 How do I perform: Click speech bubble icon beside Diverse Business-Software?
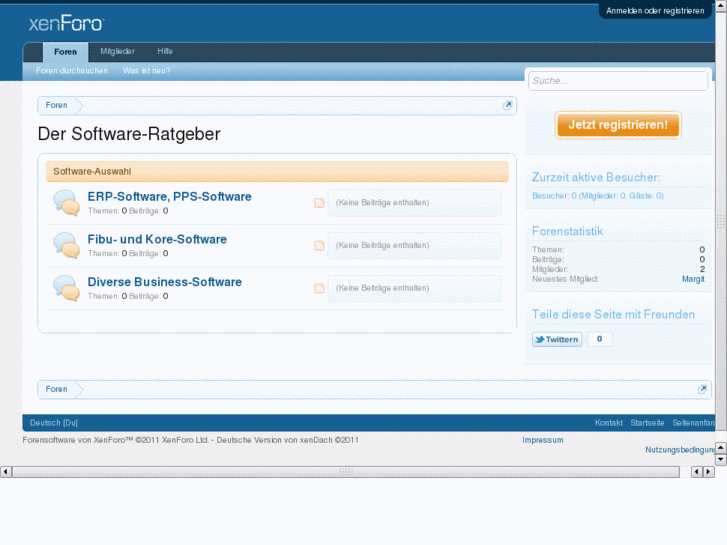(x=67, y=289)
